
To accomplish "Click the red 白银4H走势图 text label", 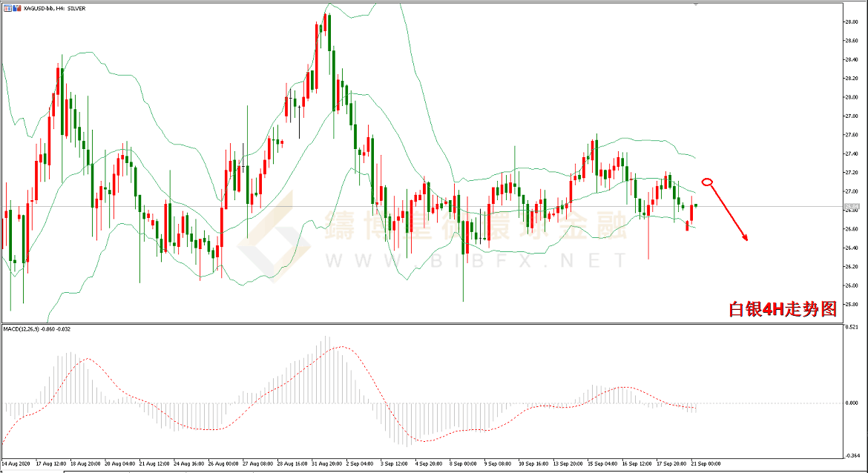I will point(783,309).
